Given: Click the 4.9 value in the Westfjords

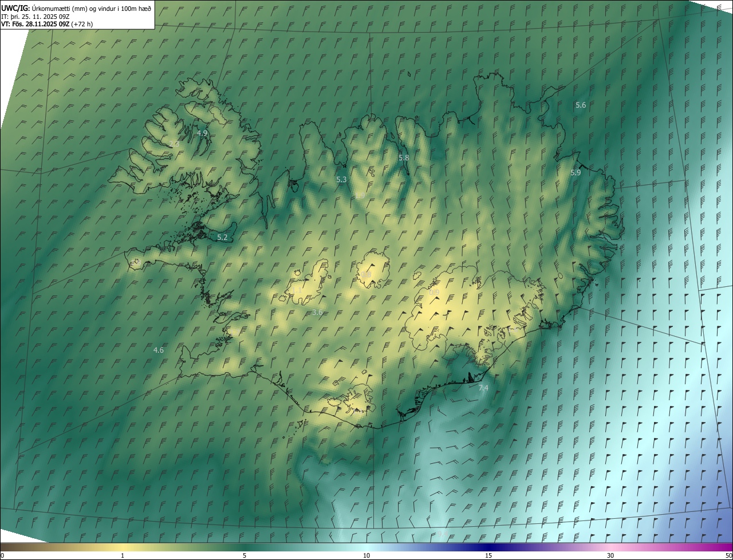Looking at the screenshot, I should (x=202, y=133).
